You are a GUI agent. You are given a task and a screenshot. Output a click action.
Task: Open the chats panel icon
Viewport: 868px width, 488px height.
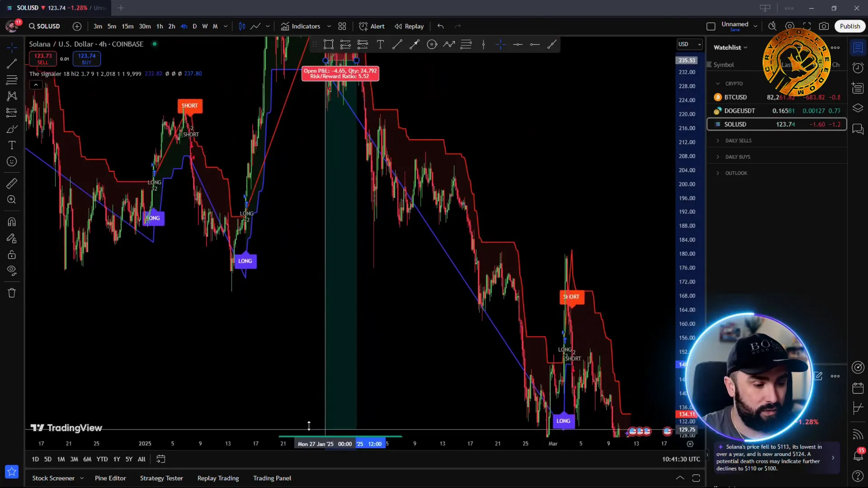click(858, 130)
